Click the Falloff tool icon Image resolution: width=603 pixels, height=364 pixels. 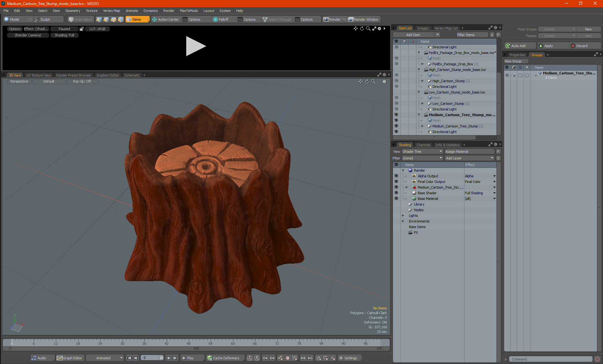coord(215,19)
